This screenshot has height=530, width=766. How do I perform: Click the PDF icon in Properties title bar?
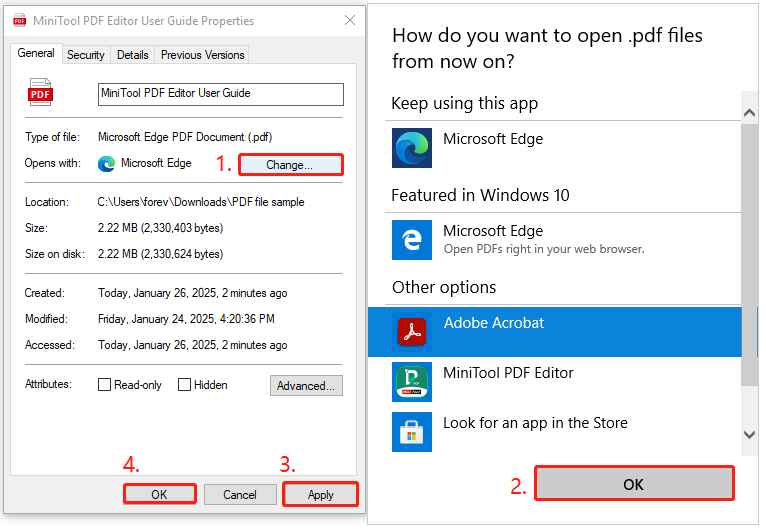[20, 21]
